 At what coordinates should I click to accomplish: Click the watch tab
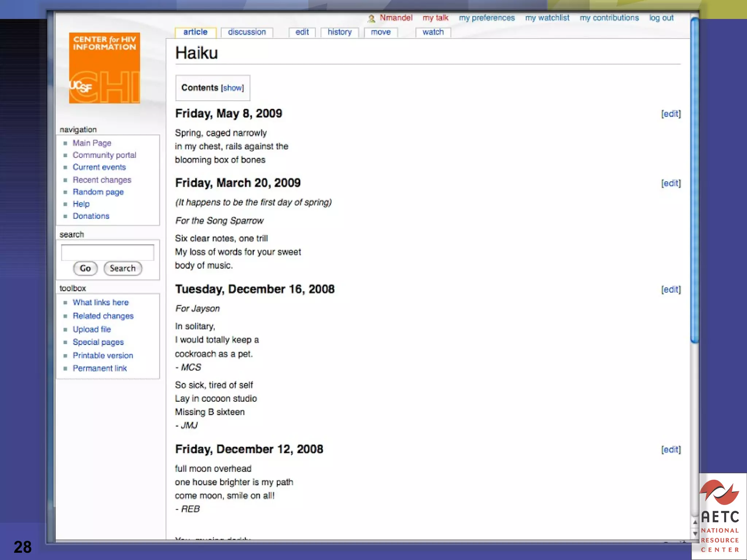tap(433, 32)
